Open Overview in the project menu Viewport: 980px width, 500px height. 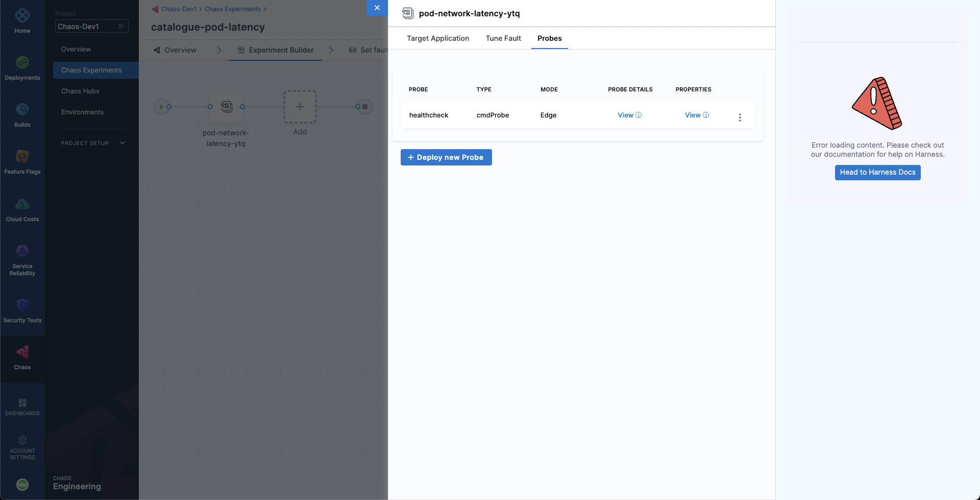tap(76, 49)
